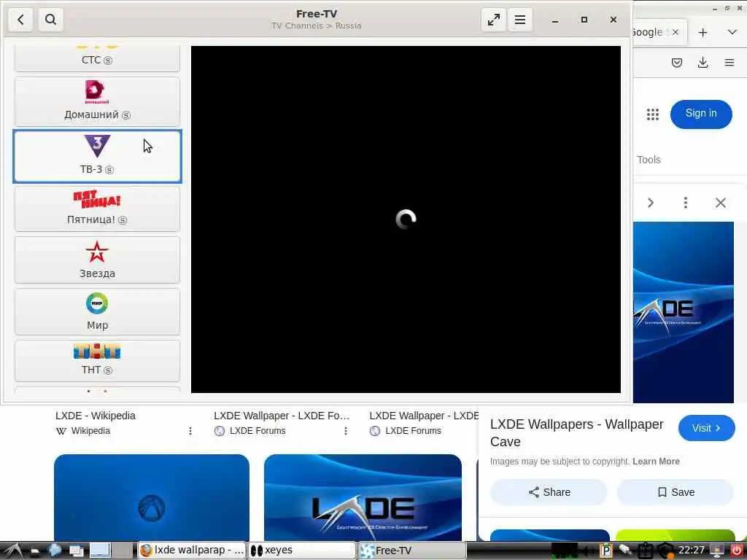Click the black video player area
747x560 pixels.
(406, 219)
